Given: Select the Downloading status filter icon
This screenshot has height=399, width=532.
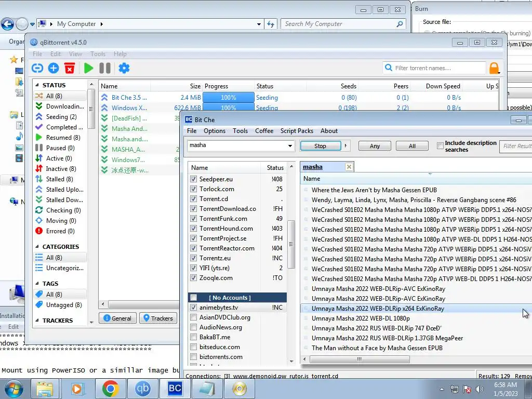Looking at the screenshot, I should (39, 106).
